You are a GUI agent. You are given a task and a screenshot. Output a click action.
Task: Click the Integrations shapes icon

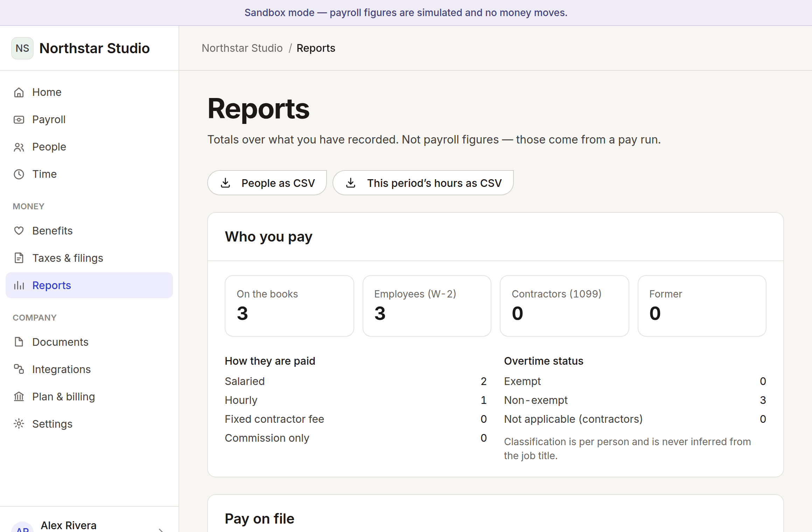pos(19,369)
